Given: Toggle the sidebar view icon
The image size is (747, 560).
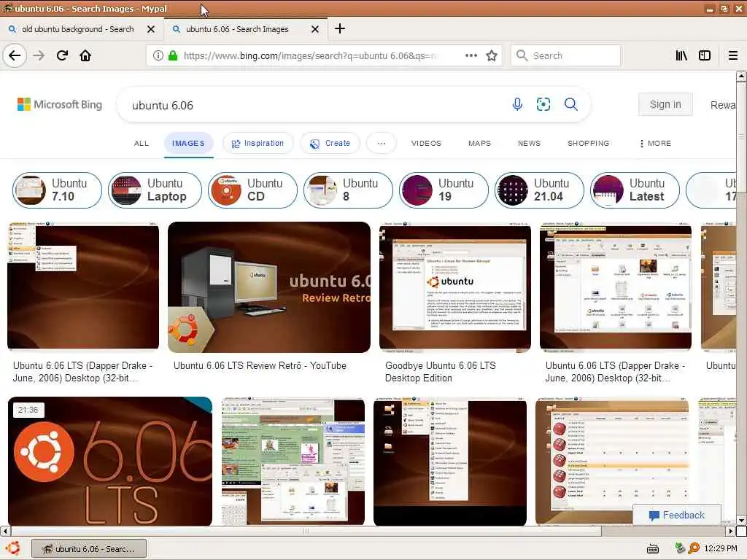Looking at the screenshot, I should tap(705, 55).
